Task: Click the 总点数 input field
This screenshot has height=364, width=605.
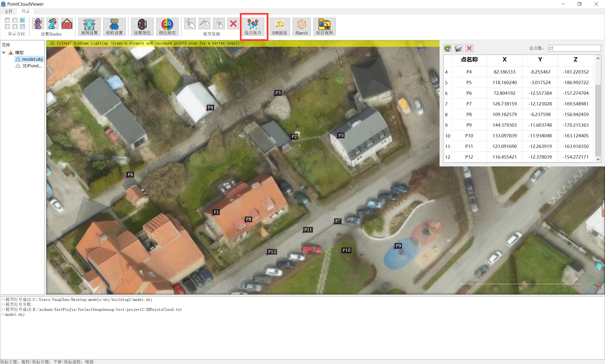Action: pos(574,48)
